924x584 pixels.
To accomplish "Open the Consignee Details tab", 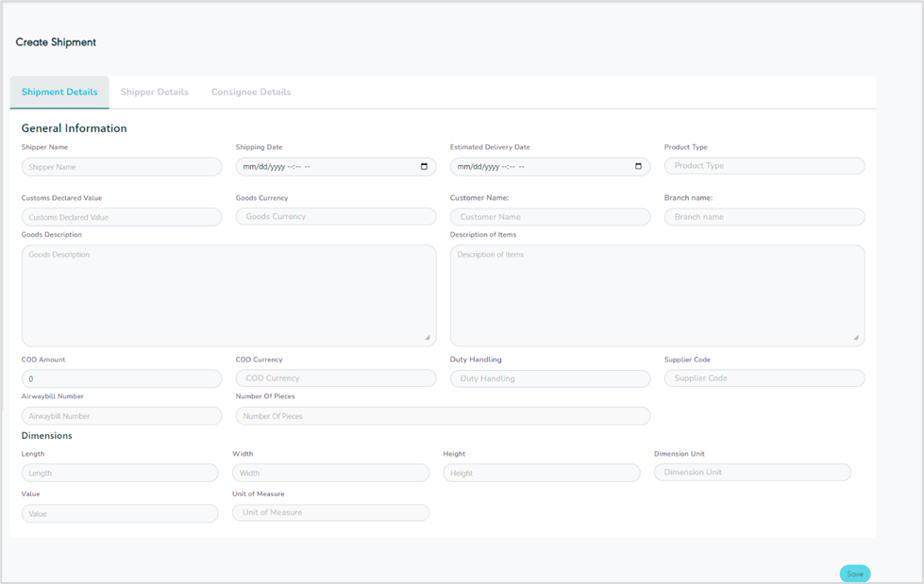I will [251, 92].
